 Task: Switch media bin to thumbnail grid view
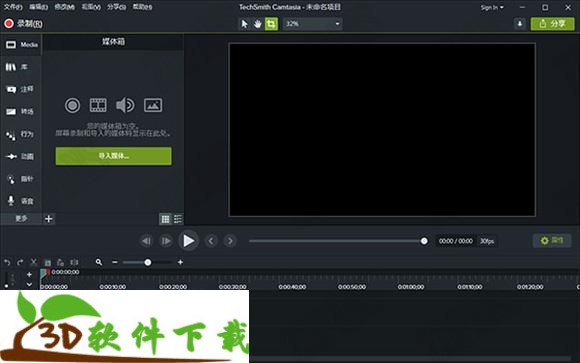[165, 219]
